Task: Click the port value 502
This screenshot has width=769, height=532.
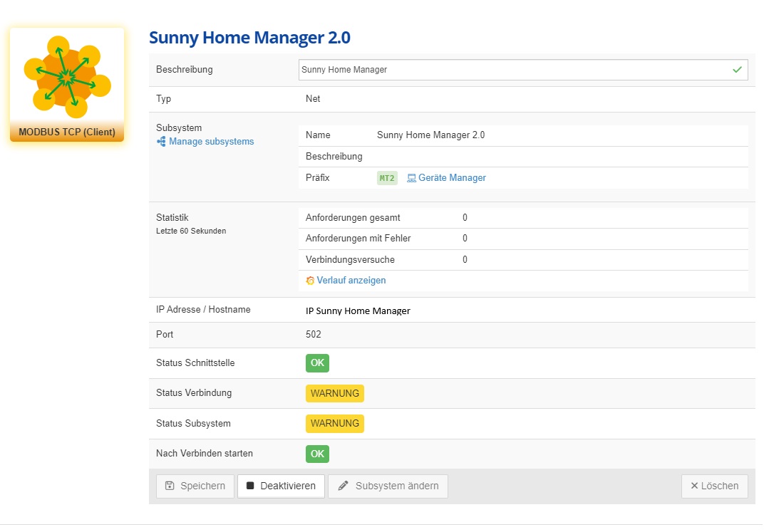Action: 314,334
